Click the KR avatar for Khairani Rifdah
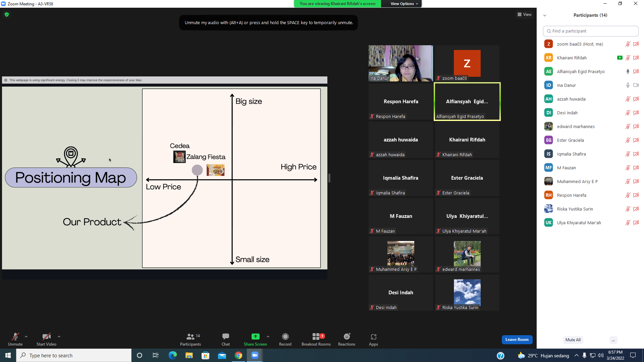Viewport: 644px width, 362px height. (548, 58)
